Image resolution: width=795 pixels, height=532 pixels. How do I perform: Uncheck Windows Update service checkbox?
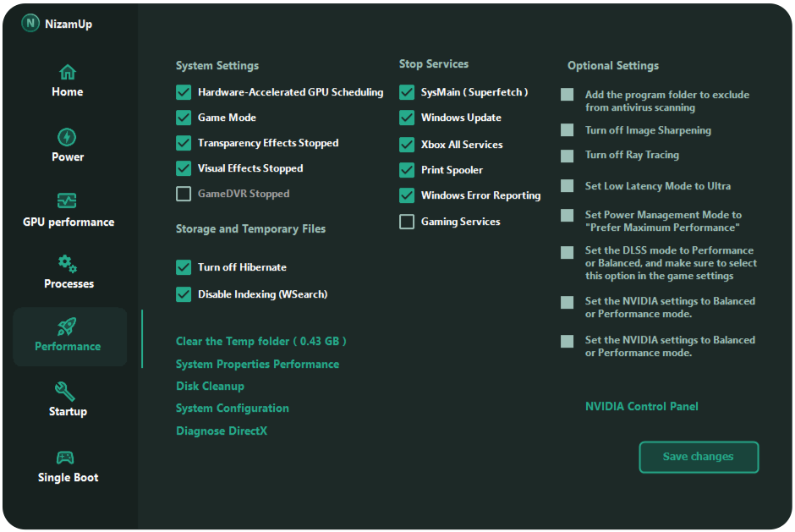click(407, 118)
